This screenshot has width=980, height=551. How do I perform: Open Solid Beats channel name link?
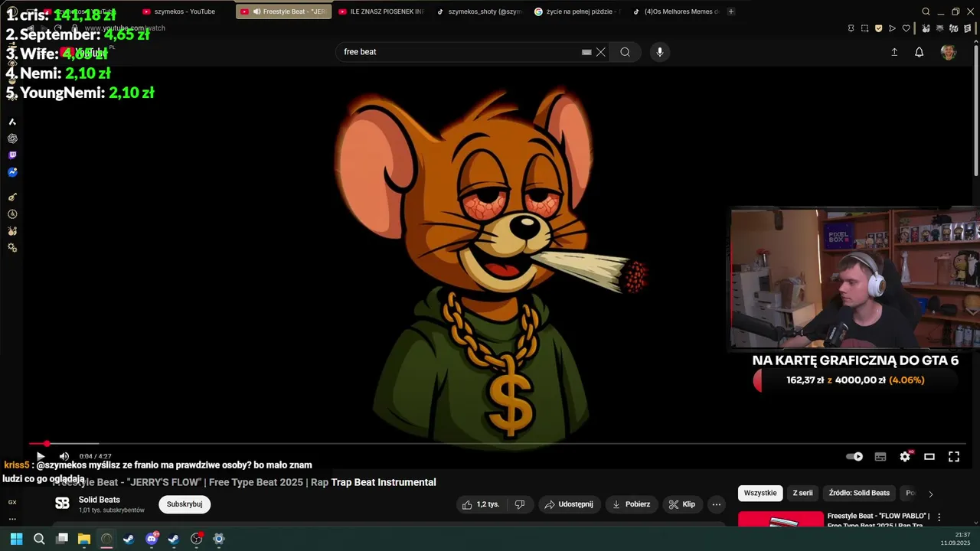(100, 500)
